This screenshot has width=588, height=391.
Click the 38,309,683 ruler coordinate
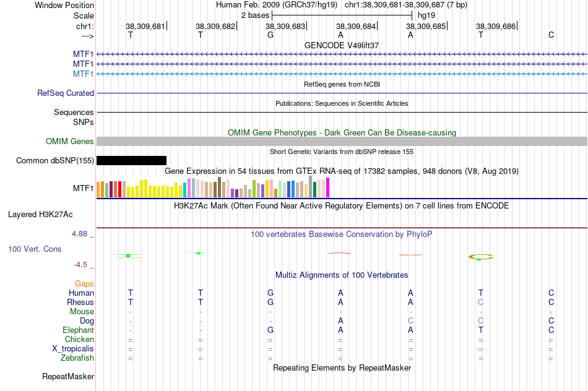click(285, 26)
